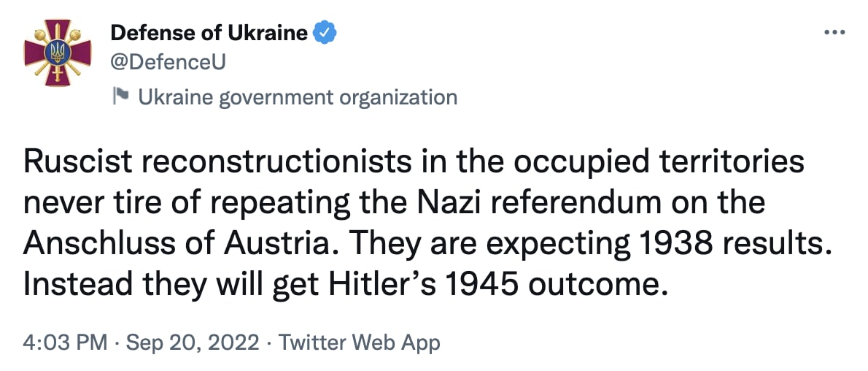Image resolution: width=868 pixels, height=371 pixels.
Task: Click the 4:03 PM timestamp
Action: (64, 342)
